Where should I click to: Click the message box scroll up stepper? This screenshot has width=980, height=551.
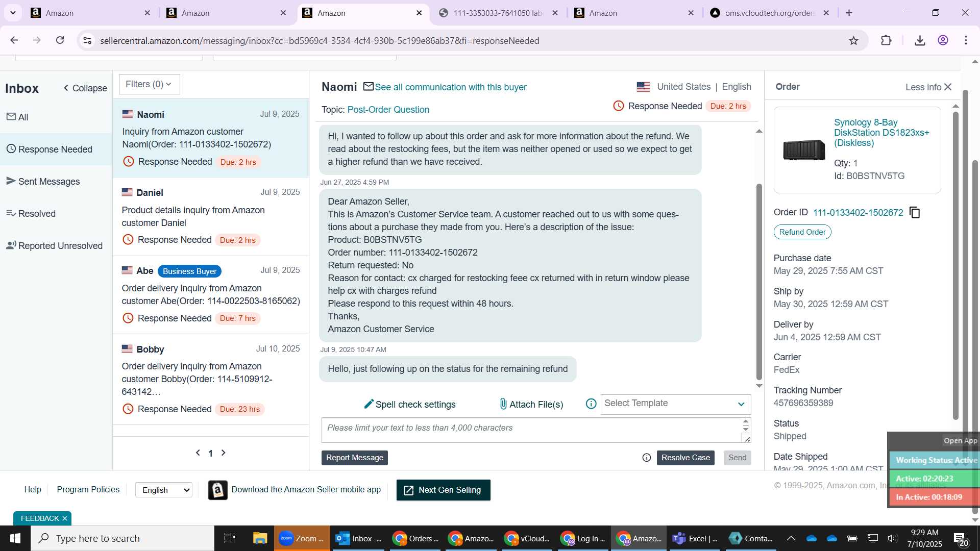746,422
